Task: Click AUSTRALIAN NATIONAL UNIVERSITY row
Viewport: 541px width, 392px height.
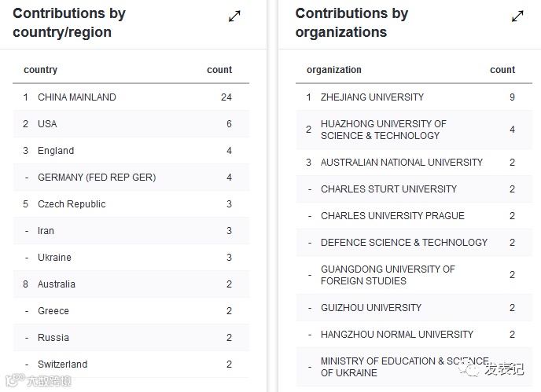Action: 402,163
